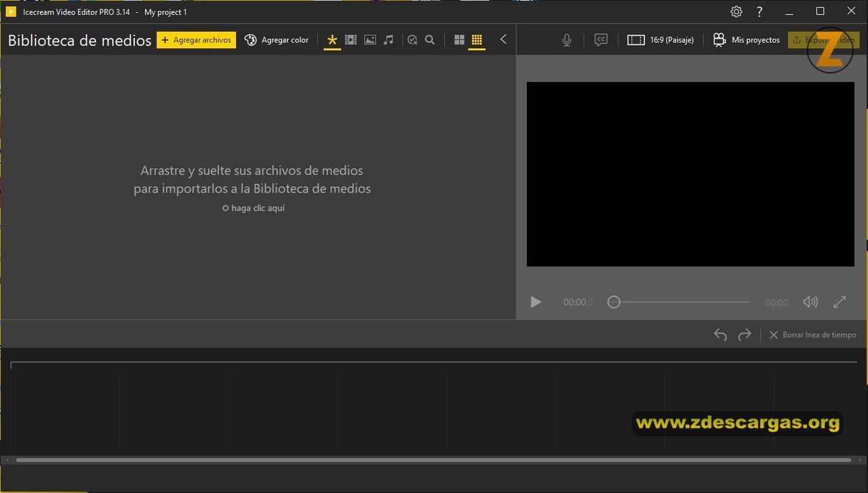Redo the timeline action
Image resolution: width=868 pixels, height=493 pixels.
click(x=745, y=335)
